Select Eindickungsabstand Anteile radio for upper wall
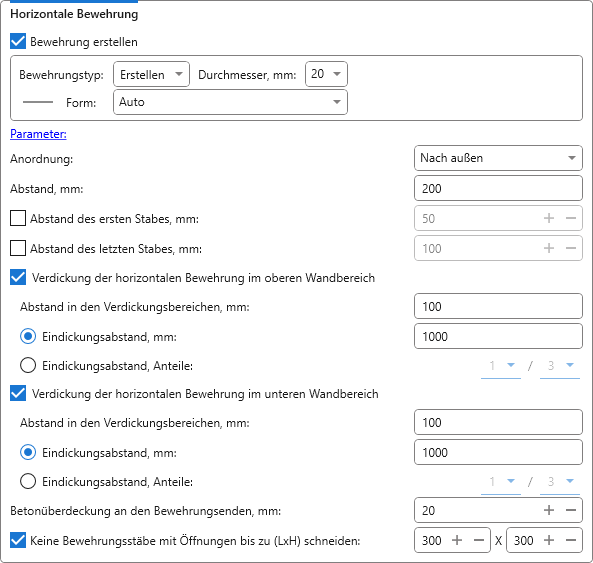The height and width of the screenshot is (563, 593). tap(28, 366)
